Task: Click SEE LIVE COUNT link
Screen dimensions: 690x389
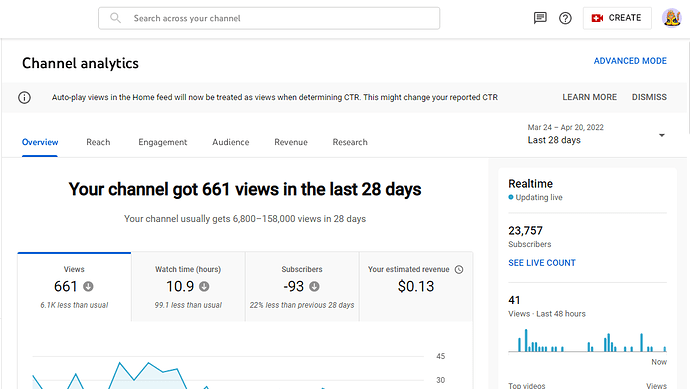Action: (x=542, y=263)
